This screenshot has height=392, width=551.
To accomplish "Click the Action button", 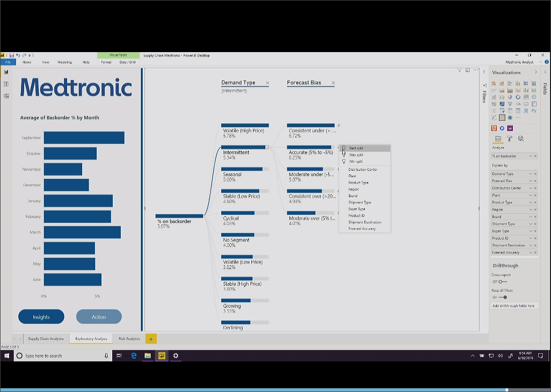I will point(99,317).
